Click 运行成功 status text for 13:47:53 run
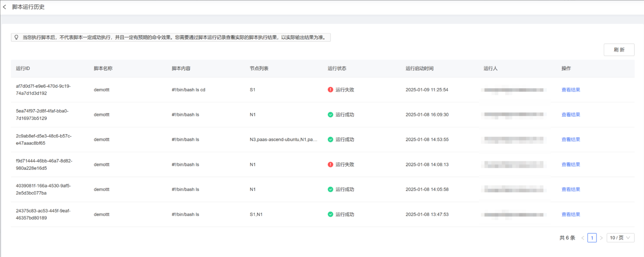 coord(345,214)
